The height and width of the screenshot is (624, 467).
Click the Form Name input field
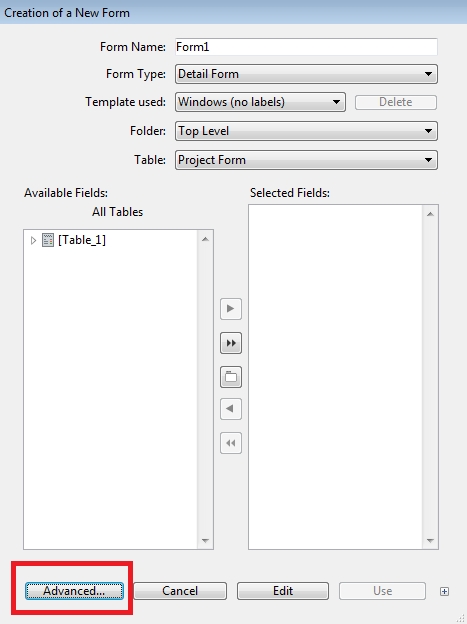tap(306, 47)
